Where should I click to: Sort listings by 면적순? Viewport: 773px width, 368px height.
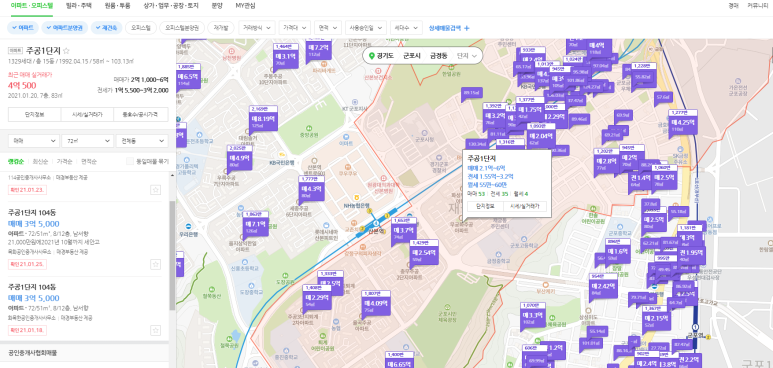click(x=89, y=161)
